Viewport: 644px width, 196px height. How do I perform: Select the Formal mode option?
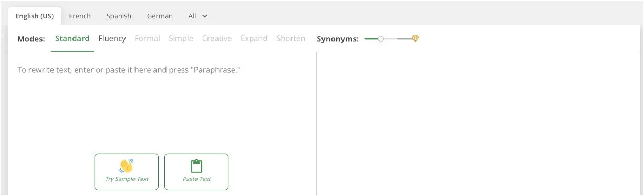147,38
